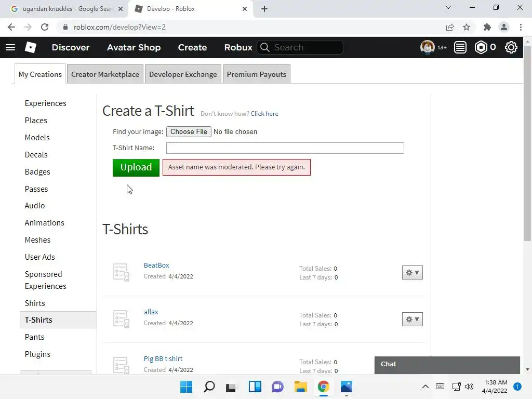Show hidden system tray icons
This screenshot has height=399, width=532.
425,387
